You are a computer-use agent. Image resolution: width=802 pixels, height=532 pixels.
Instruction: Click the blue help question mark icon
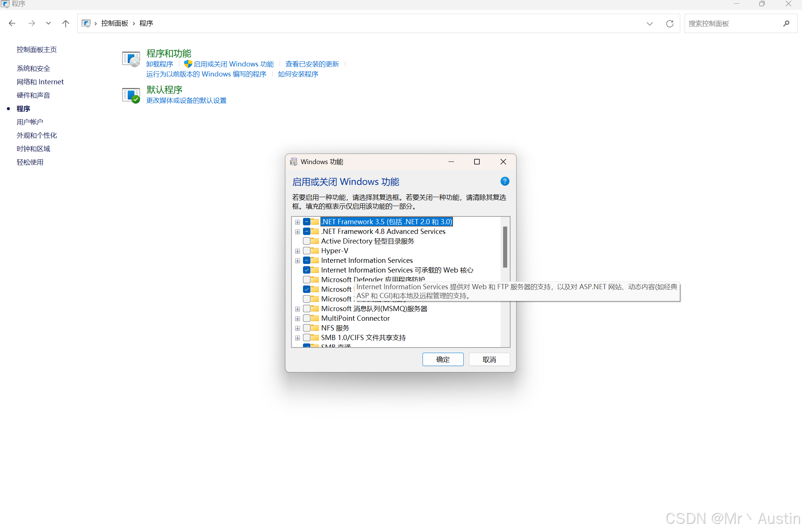(505, 181)
